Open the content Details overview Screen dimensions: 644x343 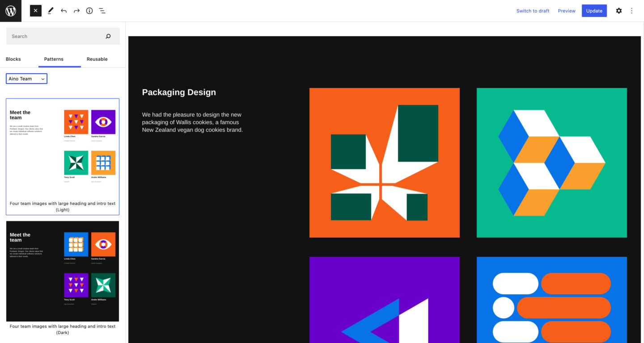click(89, 10)
